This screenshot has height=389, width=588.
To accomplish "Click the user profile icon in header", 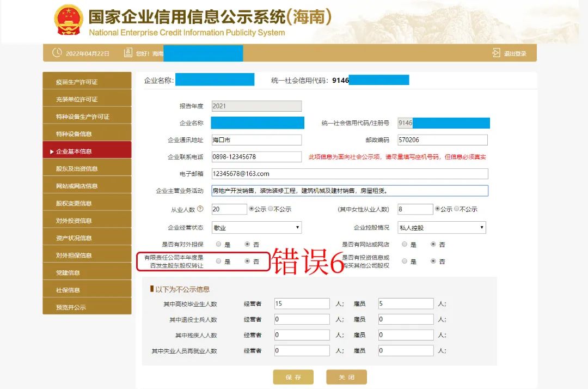I will tap(128, 53).
